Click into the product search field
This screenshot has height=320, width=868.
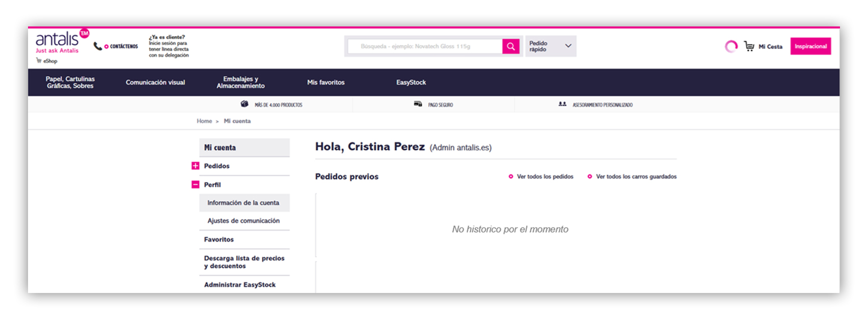424,46
